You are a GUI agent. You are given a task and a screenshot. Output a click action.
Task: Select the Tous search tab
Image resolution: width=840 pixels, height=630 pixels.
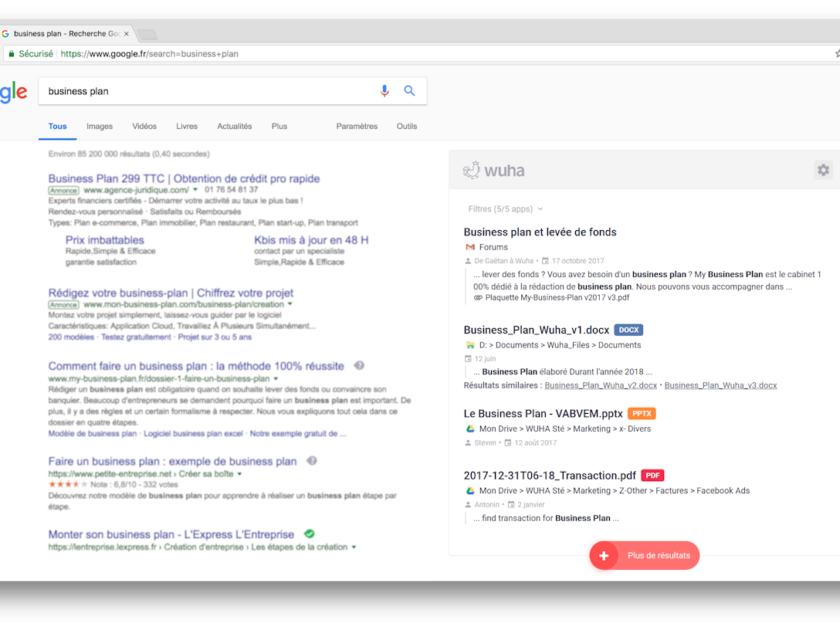pos(57,127)
